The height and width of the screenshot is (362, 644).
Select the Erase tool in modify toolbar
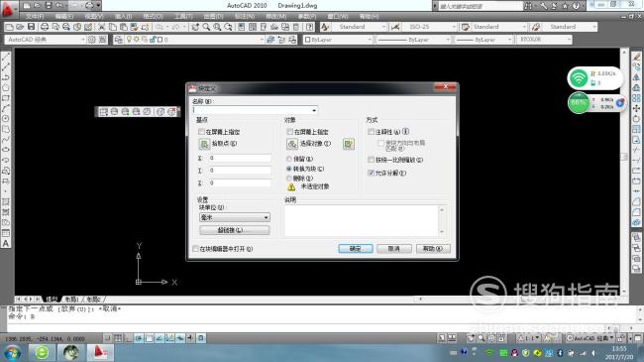(636, 57)
